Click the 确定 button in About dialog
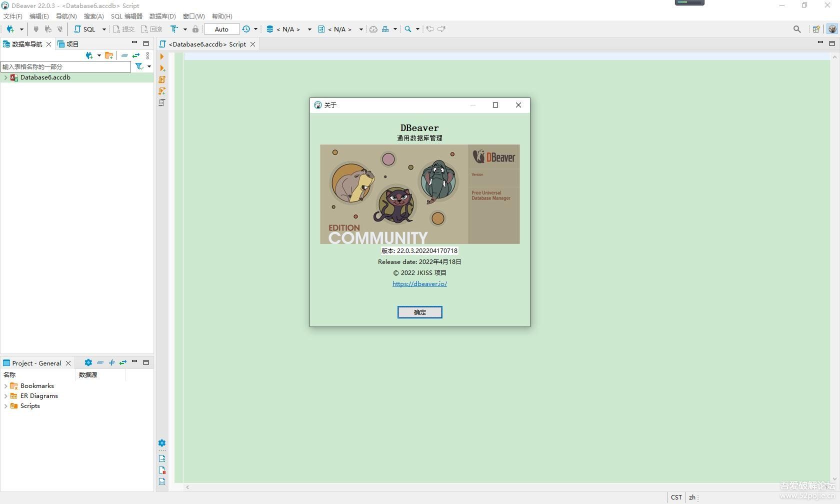 (420, 312)
